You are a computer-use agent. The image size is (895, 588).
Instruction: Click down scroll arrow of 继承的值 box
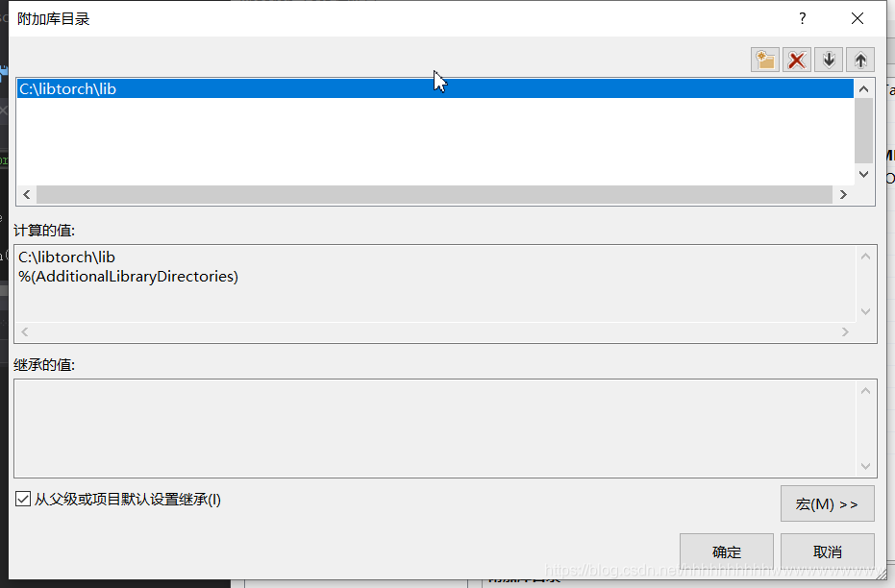[866, 466]
